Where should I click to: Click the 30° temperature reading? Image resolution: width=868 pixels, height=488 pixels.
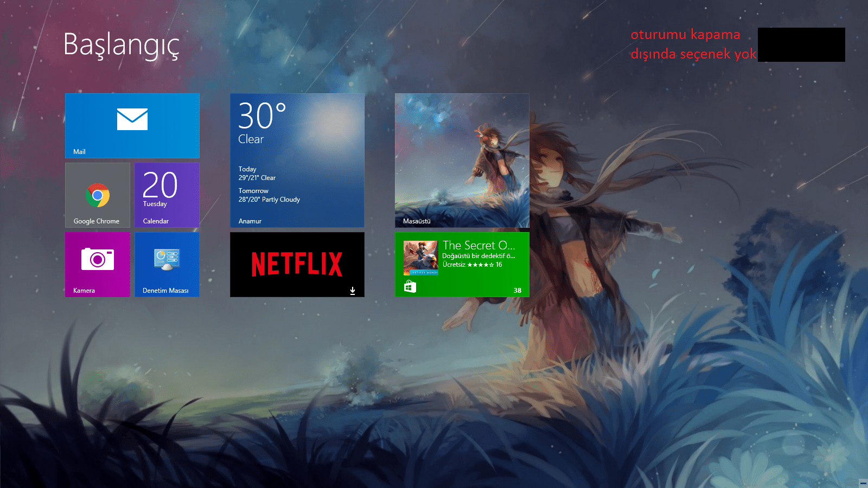pos(262,115)
